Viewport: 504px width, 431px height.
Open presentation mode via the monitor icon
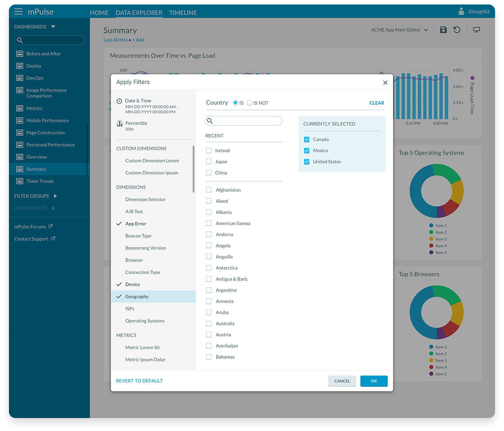click(476, 30)
